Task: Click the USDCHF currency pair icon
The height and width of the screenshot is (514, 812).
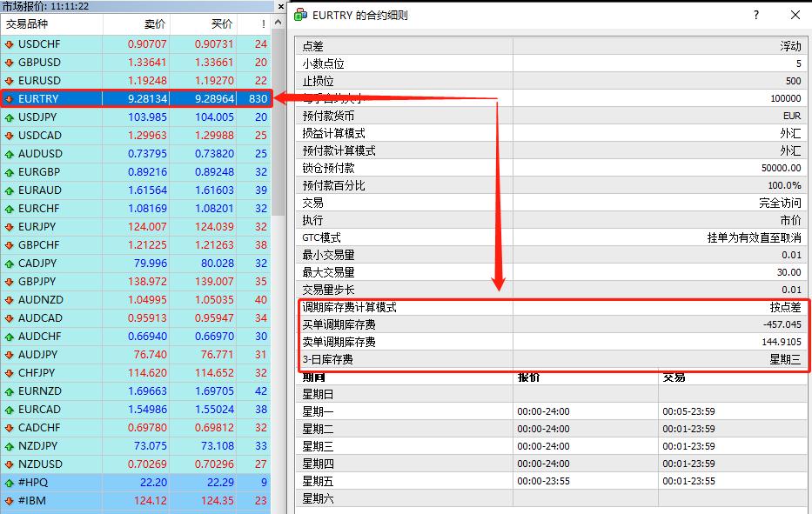Action: coord(9,42)
